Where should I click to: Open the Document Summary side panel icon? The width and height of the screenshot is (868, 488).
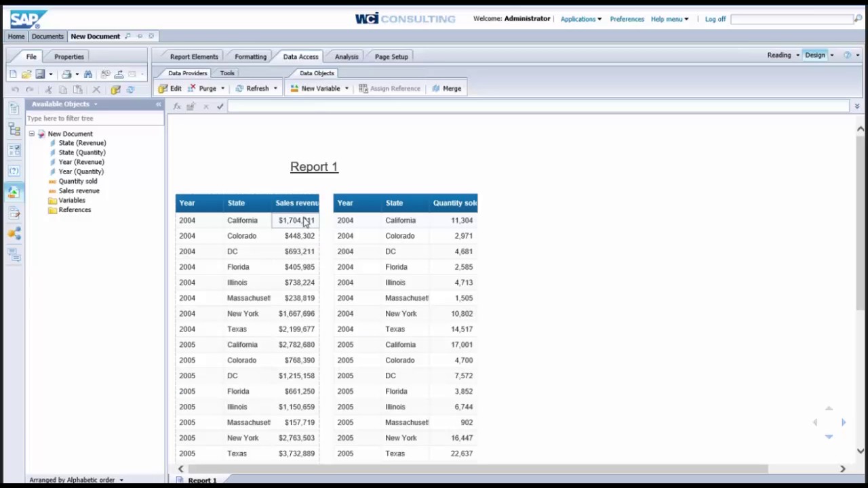(x=14, y=110)
